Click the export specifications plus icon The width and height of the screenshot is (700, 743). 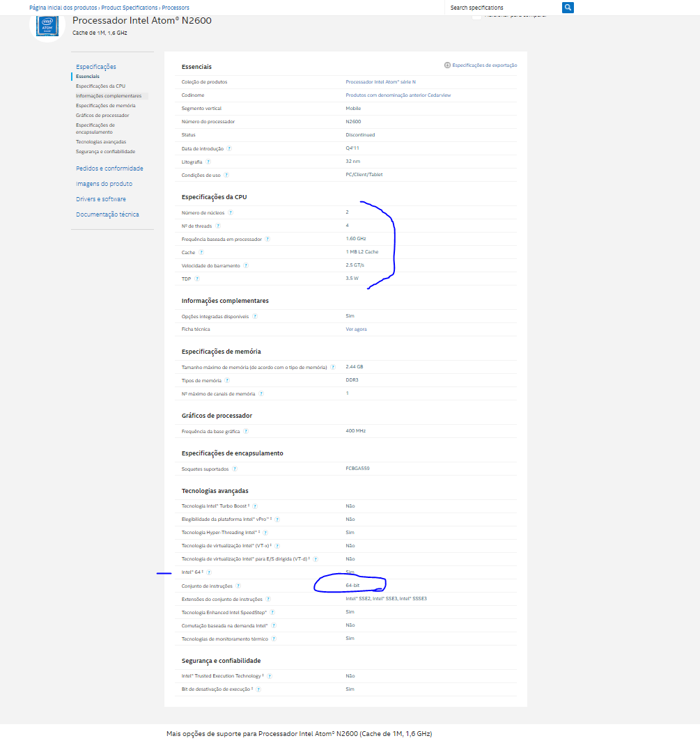point(447,65)
